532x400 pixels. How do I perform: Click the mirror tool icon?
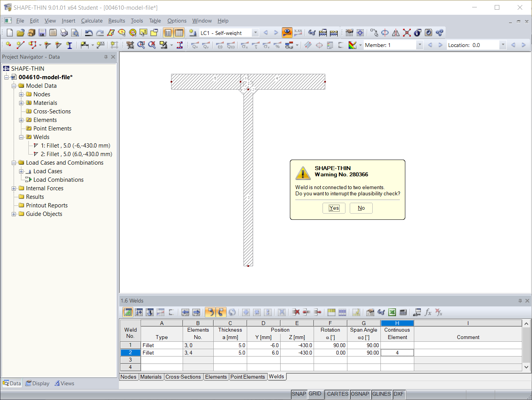tap(396, 33)
